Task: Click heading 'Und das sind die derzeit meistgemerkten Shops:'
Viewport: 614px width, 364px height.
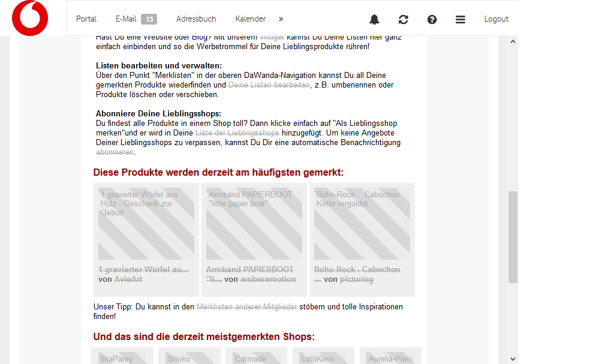Action: coord(204,336)
